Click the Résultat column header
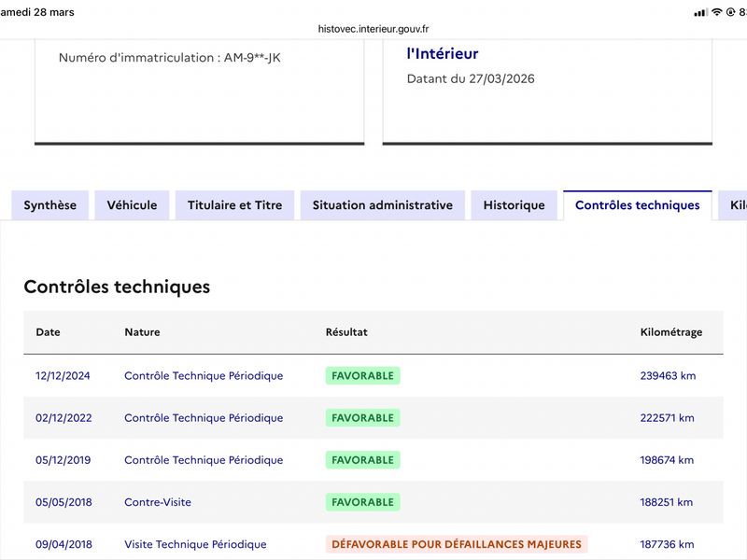The width and height of the screenshot is (747, 560). click(346, 332)
